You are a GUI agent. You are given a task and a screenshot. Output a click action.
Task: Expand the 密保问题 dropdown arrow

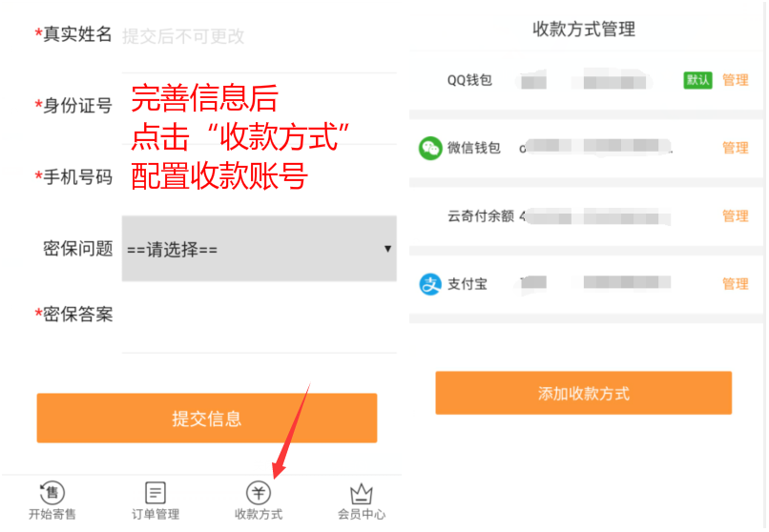pyautogui.click(x=387, y=249)
